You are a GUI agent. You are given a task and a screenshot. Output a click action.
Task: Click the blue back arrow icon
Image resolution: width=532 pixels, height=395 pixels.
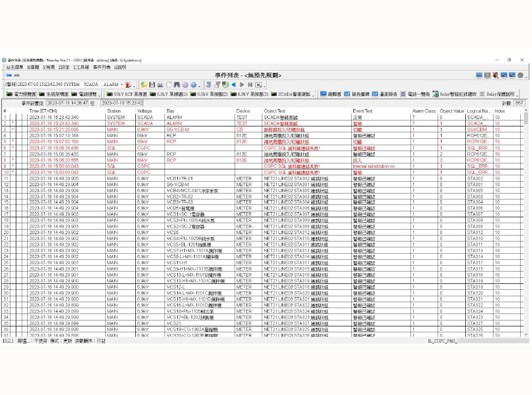(x=8, y=75)
